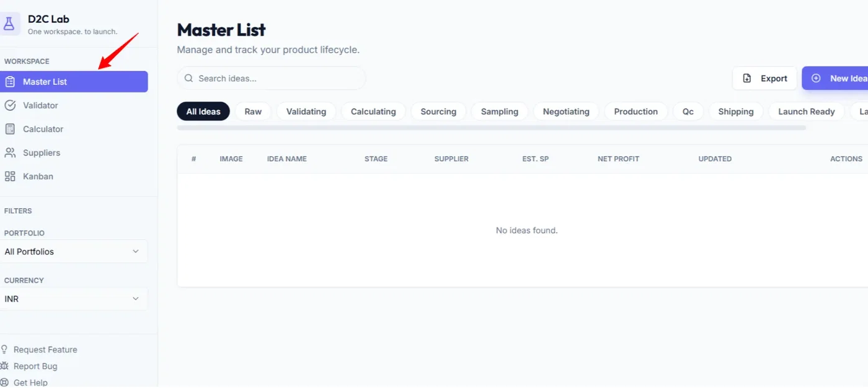Click the Kanban board icon
This screenshot has width=868, height=388.
coord(10,176)
